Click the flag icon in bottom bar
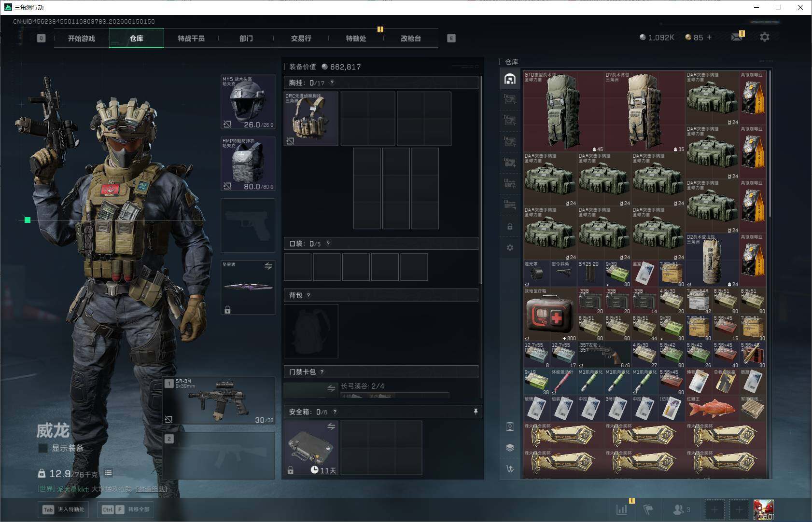Screen dimensions: 812x522 tap(648, 509)
